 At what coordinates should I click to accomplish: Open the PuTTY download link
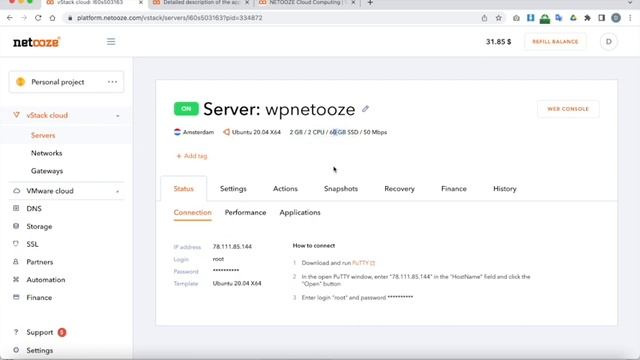(x=363, y=263)
